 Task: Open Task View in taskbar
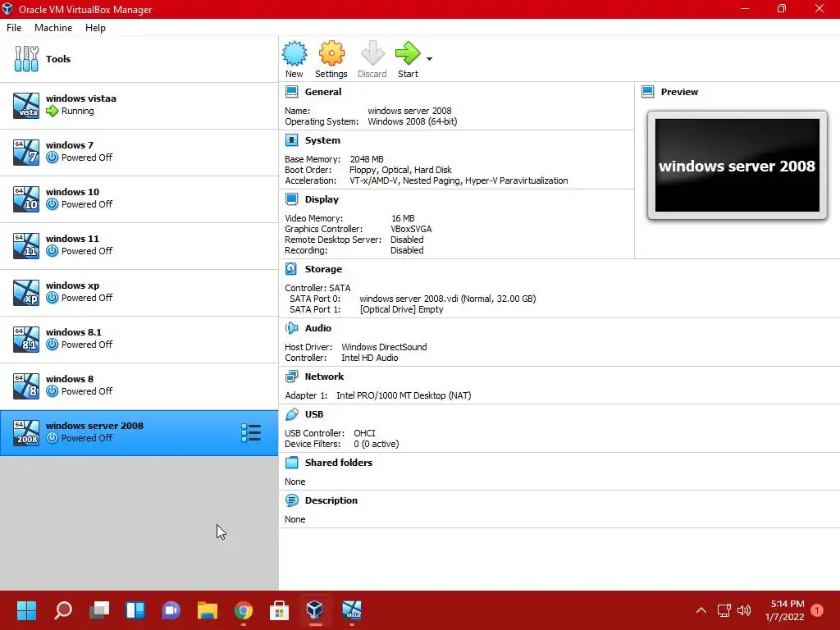coord(99,610)
